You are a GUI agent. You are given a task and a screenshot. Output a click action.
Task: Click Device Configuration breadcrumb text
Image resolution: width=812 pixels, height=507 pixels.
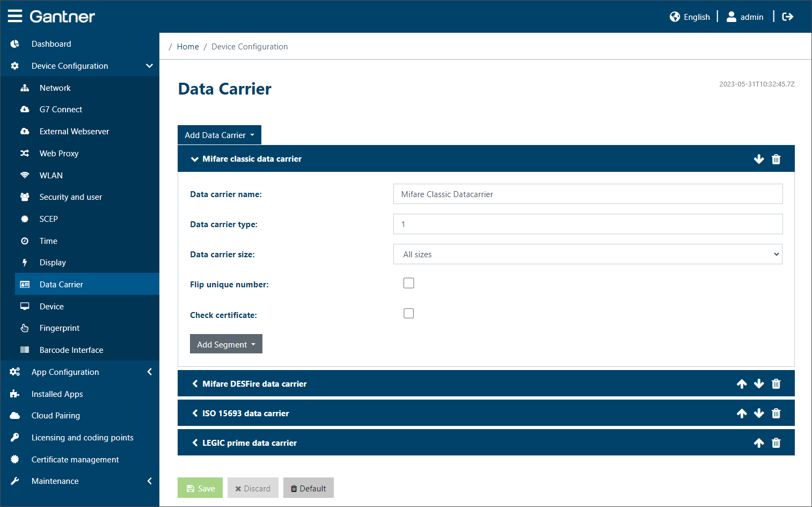point(250,47)
